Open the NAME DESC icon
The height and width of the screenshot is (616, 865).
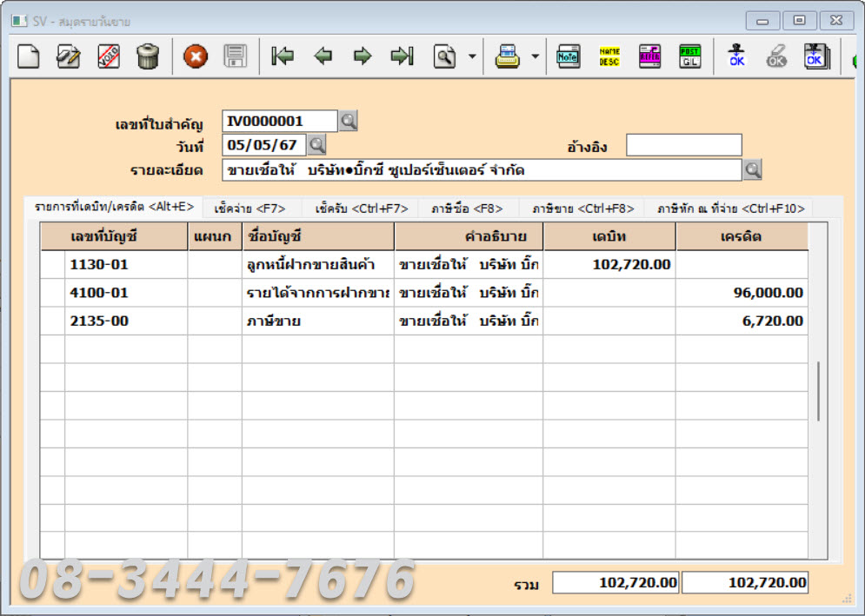(609, 56)
